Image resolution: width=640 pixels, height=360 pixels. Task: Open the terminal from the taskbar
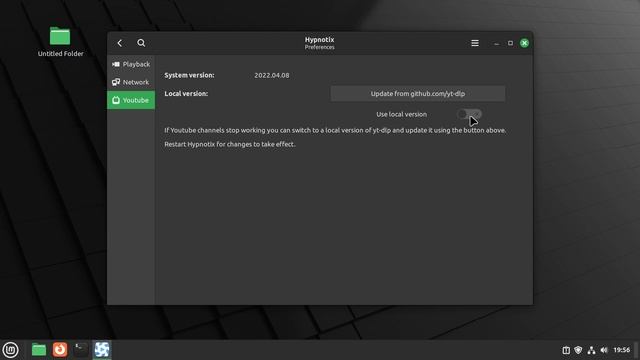pyautogui.click(x=81, y=350)
